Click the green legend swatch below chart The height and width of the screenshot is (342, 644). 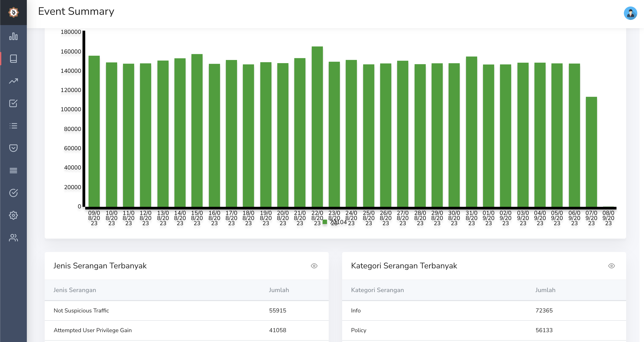pyautogui.click(x=325, y=222)
